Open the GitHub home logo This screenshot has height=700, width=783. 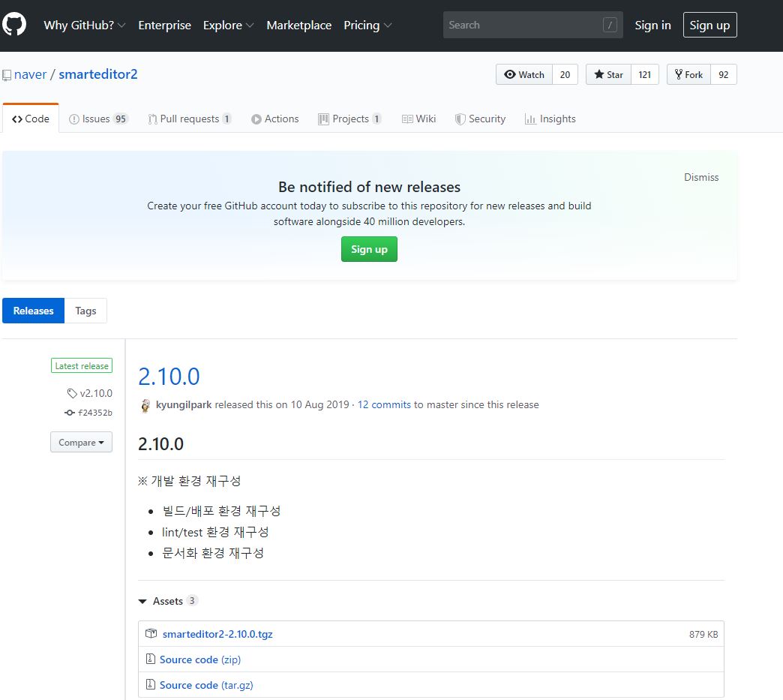[14, 25]
